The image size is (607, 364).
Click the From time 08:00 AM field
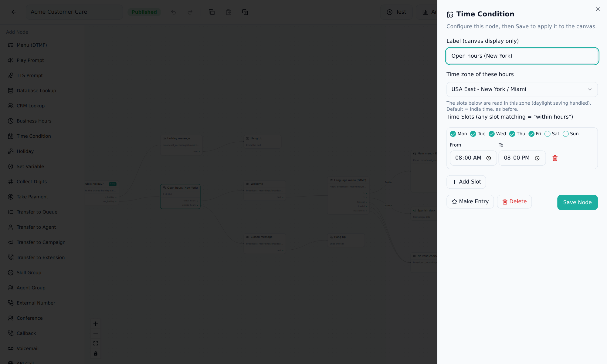(x=473, y=158)
